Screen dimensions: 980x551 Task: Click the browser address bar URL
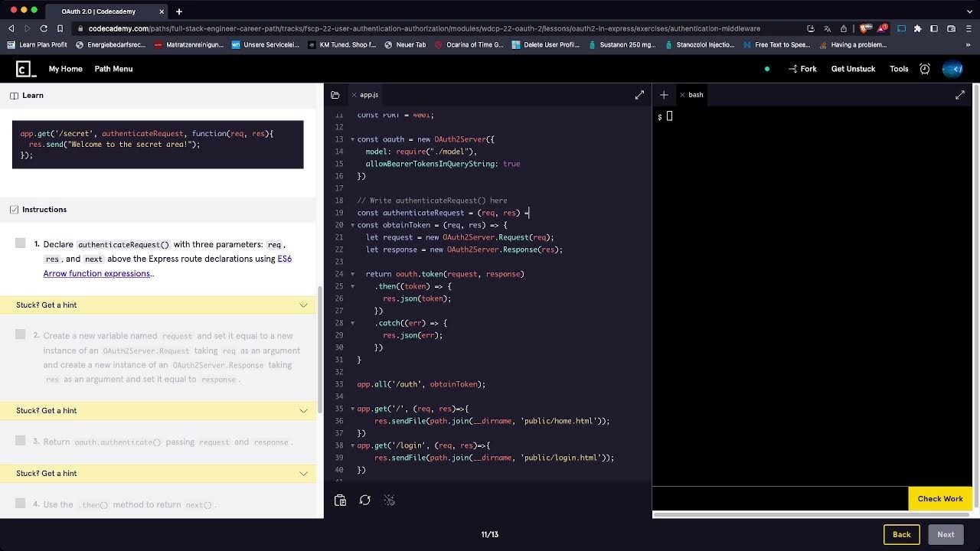pyautogui.click(x=424, y=28)
